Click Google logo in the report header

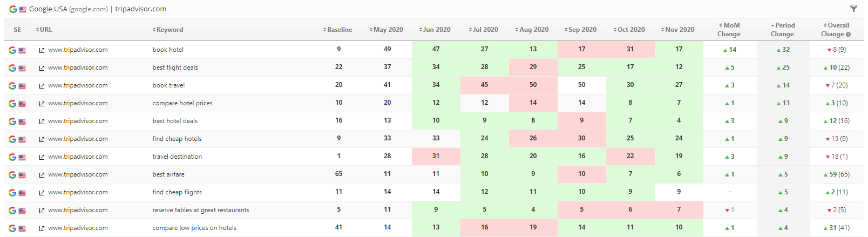tap(13, 9)
